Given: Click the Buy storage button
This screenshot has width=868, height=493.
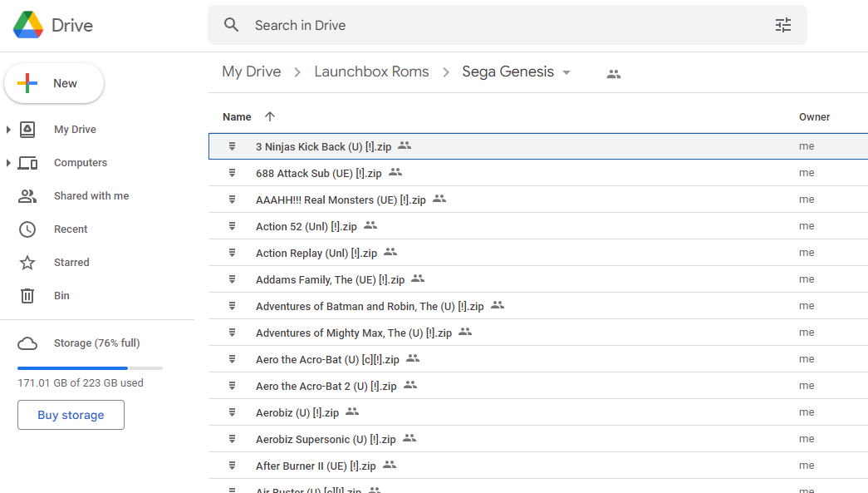Looking at the screenshot, I should tap(71, 415).
